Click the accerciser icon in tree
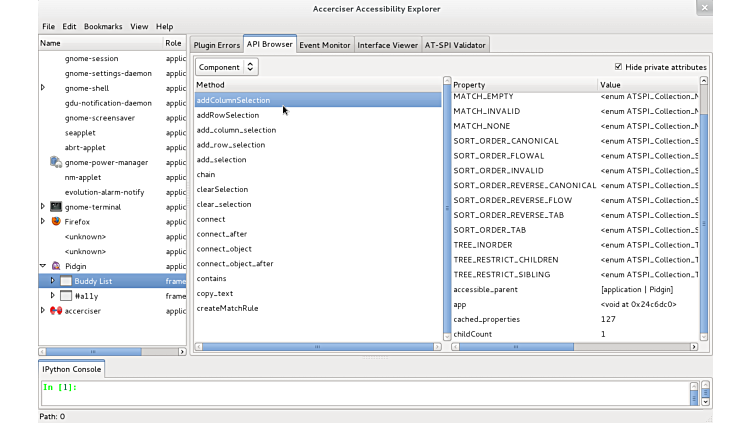Viewport: 752px width, 423px height. [x=56, y=311]
